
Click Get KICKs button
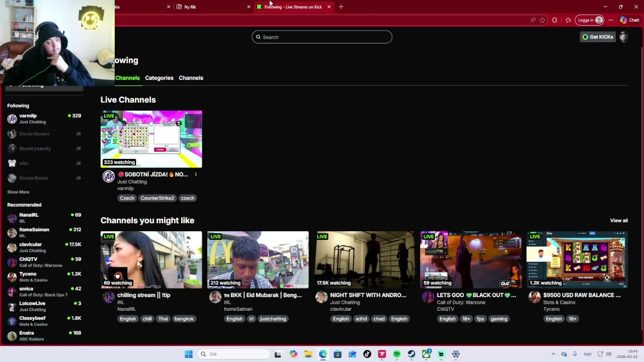(598, 37)
